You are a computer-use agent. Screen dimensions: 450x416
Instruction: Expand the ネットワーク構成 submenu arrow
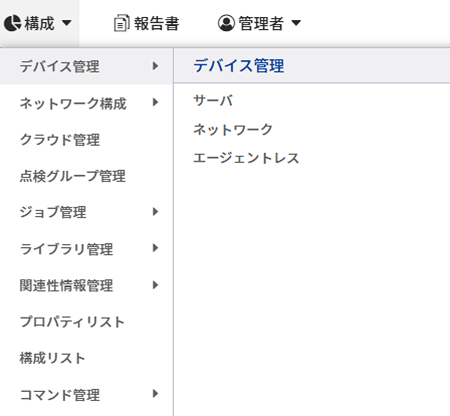coord(155,102)
